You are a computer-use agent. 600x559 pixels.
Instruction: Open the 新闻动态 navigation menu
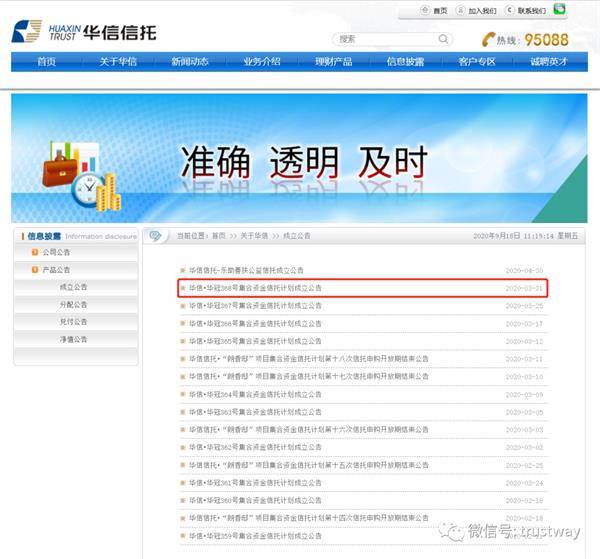pyautogui.click(x=190, y=62)
